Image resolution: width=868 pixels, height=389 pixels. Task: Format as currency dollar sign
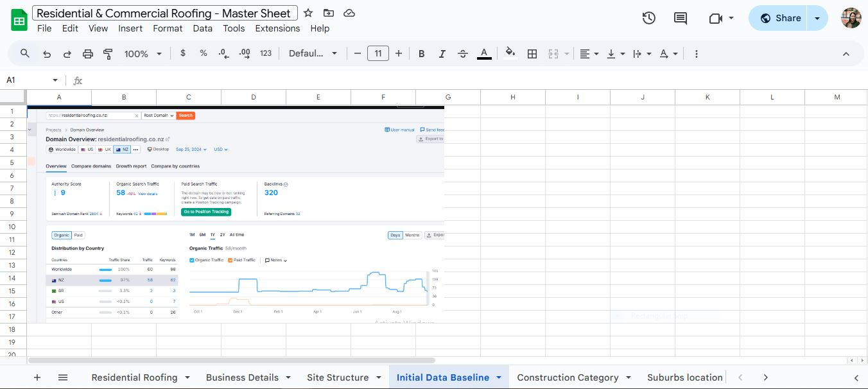[x=183, y=54]
